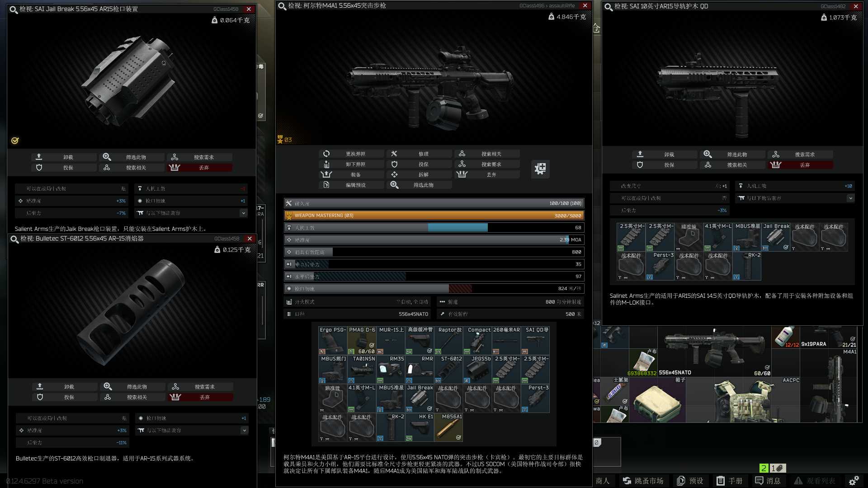Screen dimensions: 868x488
Task: Click the WEAPON MASTERING progress bar
Action: tap(434, 216)
